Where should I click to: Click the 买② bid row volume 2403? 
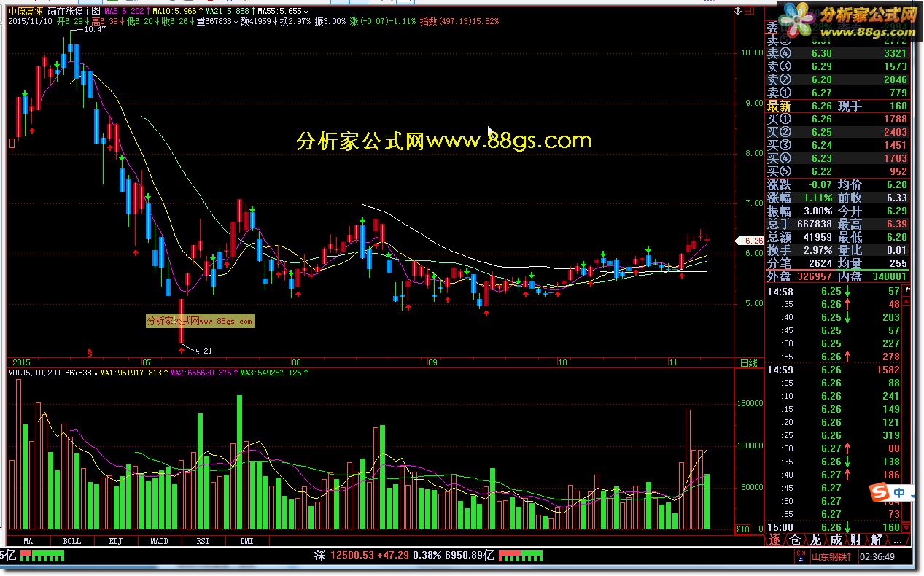coord(896,132)
